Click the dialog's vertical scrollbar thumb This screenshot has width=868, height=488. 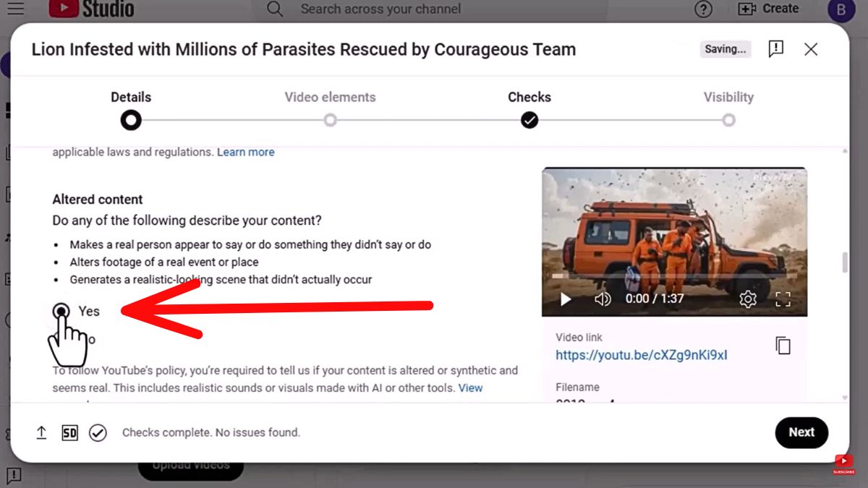pyautogui.click(x=845, y=263)
